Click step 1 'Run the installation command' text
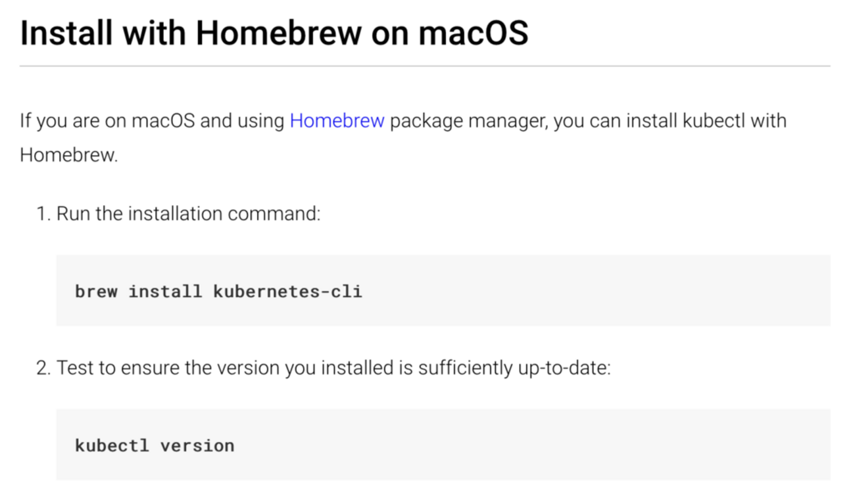This screenshot has width=855, height=504. [189, 214]
